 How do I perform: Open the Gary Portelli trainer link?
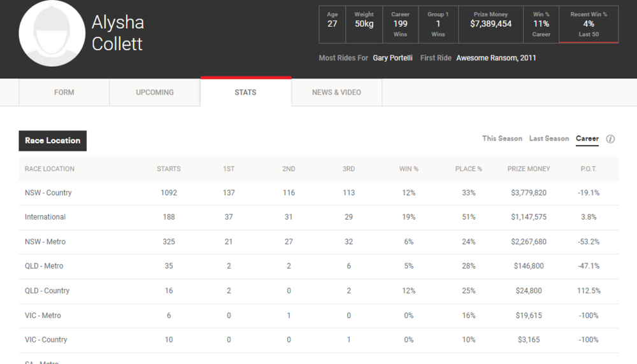(x=392, y=58)
